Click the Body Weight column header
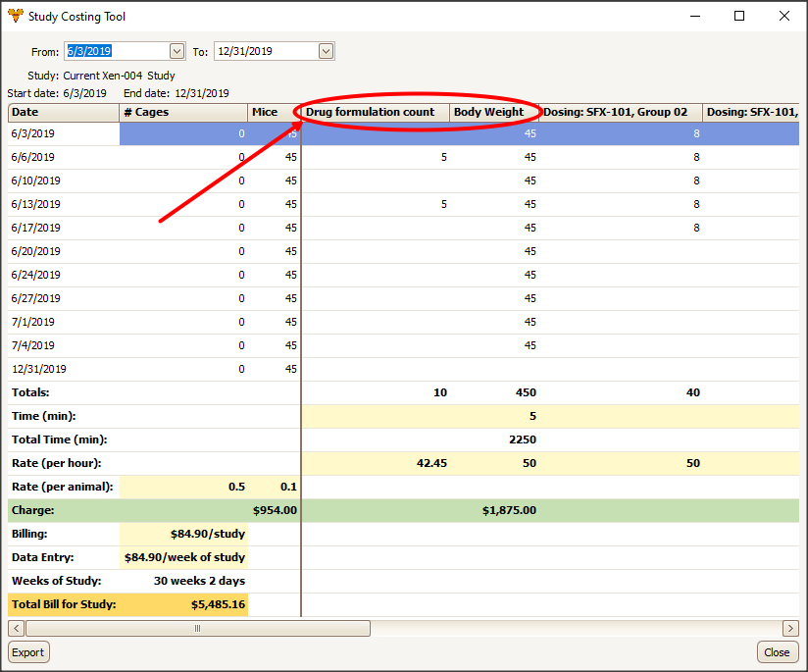 (494, 113)
